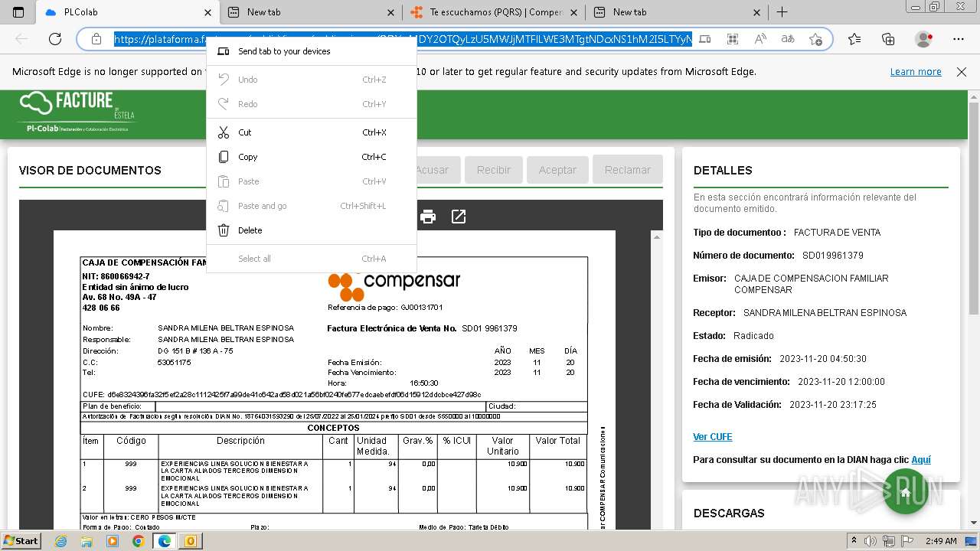Add this page to favorites

(x=815, y=39)
